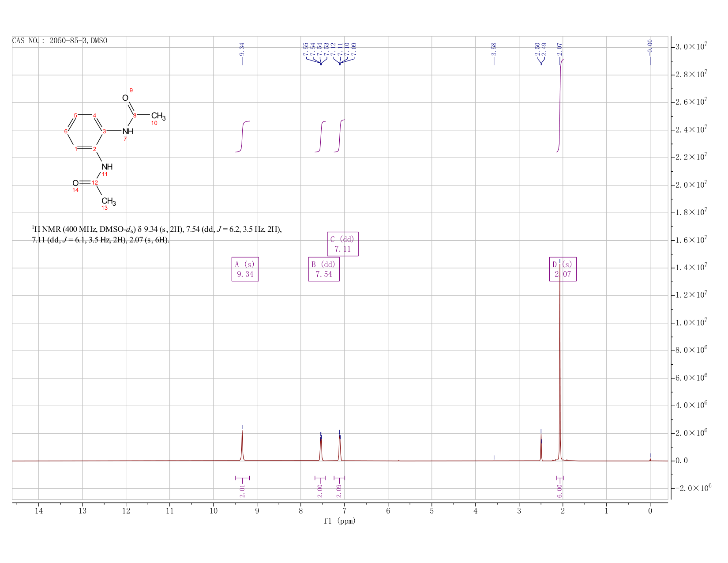Viewport: 728px width, 563px height.
Task: Click the multiplet box A (s) 9.34
Action: (x=245, y=269)
